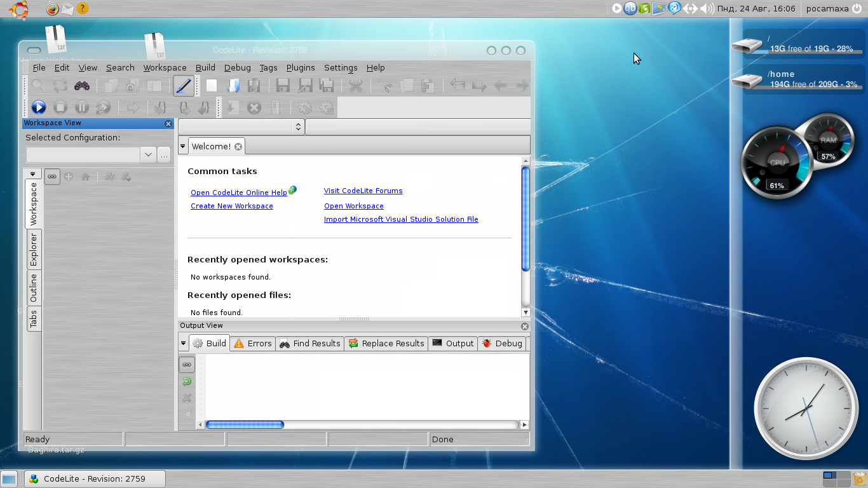The height and width of the screenshot is (488, 868).
Task: Click the binoculars Find in Files icon
Action: [82, 86]
